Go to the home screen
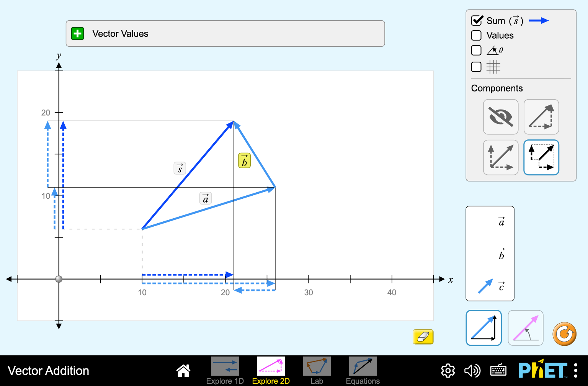The width and height of the screenshot is (588, 386). pos(183,371)
